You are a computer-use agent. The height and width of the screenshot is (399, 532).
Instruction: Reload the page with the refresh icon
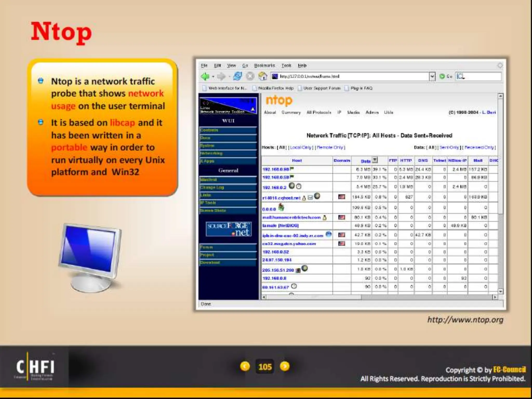(x=237, y=76)
